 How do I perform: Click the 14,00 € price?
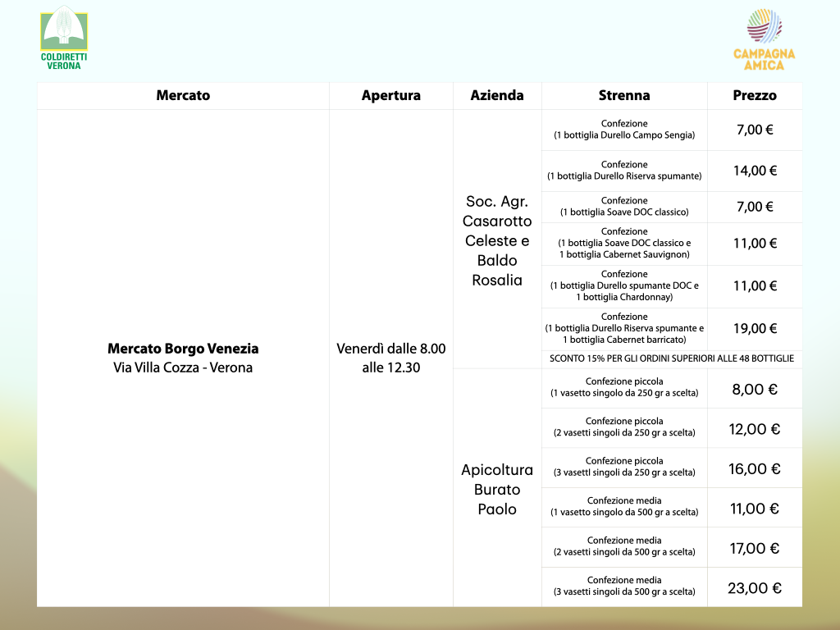click(x=755, y=171)
